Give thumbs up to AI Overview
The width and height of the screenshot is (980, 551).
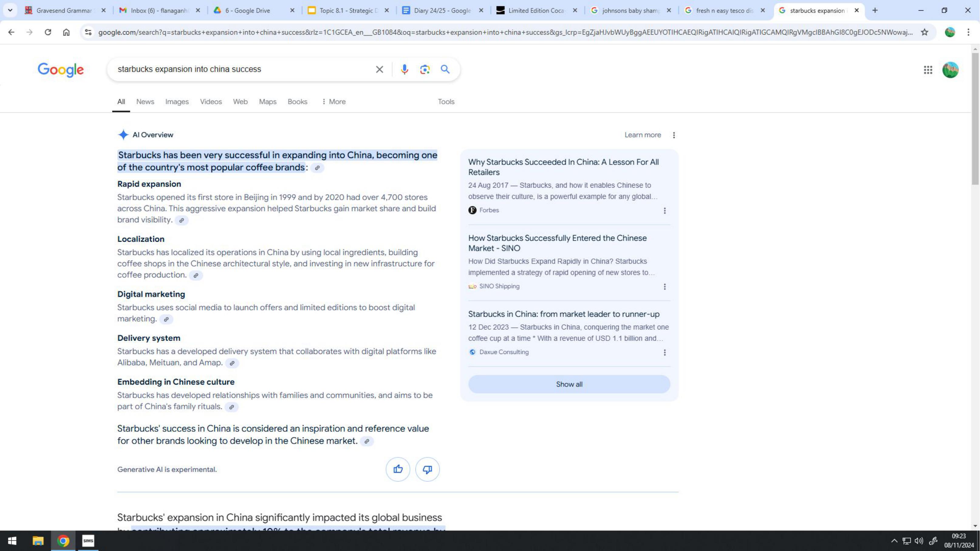pos(398,469)
